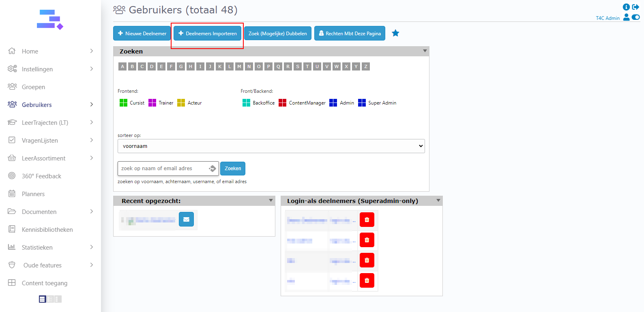
Task: Click the Nieuwe Deelnemer button
Action: tap(142, 33)
